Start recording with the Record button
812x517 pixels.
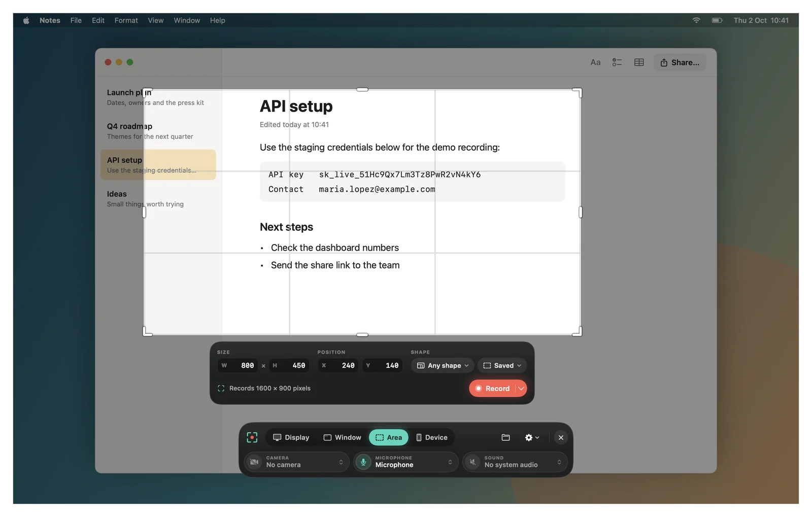[492, 388]
